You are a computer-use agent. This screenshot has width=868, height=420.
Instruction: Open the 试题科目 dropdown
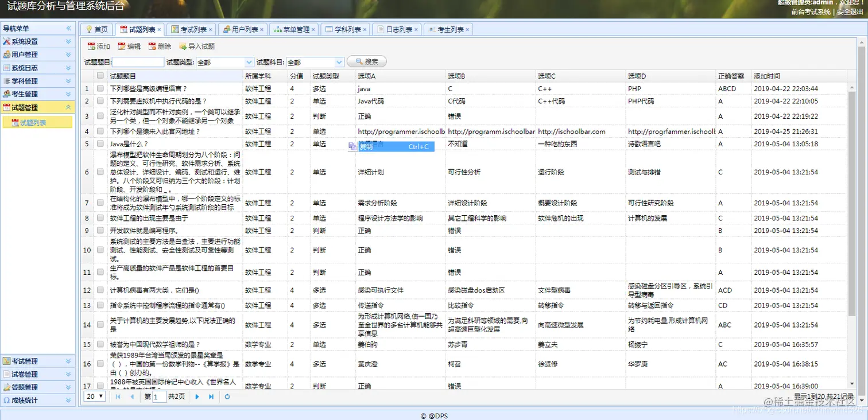coord(339,62)
